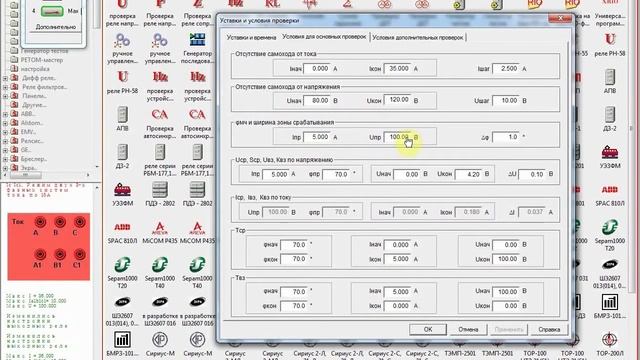
Task: Open help with the Справка button
Action: click(549, 329)
